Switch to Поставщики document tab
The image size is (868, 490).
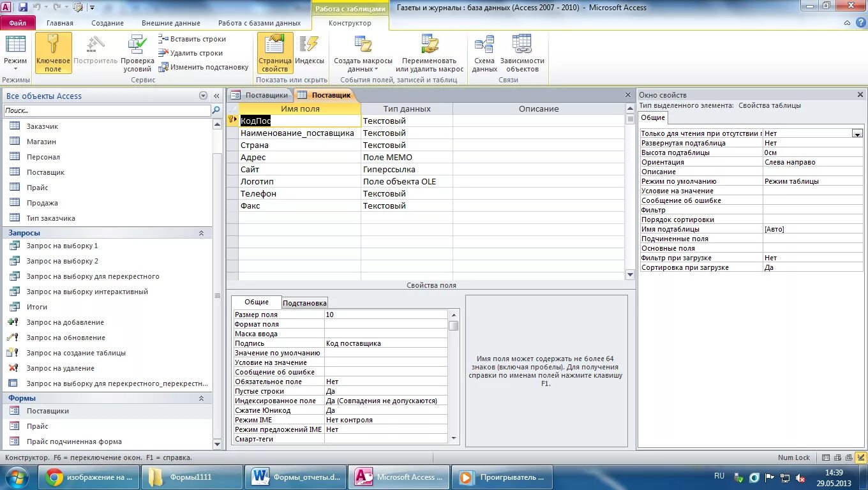tap(260, 95)
